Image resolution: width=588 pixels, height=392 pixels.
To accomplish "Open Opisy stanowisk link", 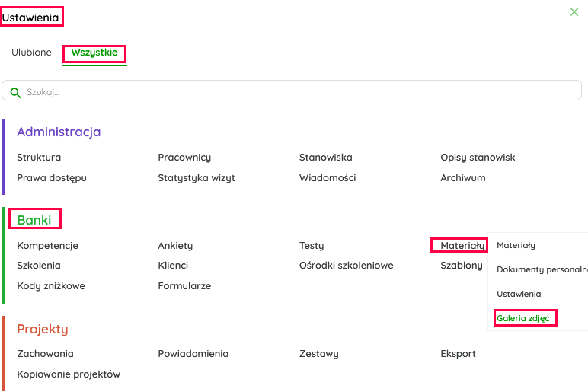I will [478, 158].
